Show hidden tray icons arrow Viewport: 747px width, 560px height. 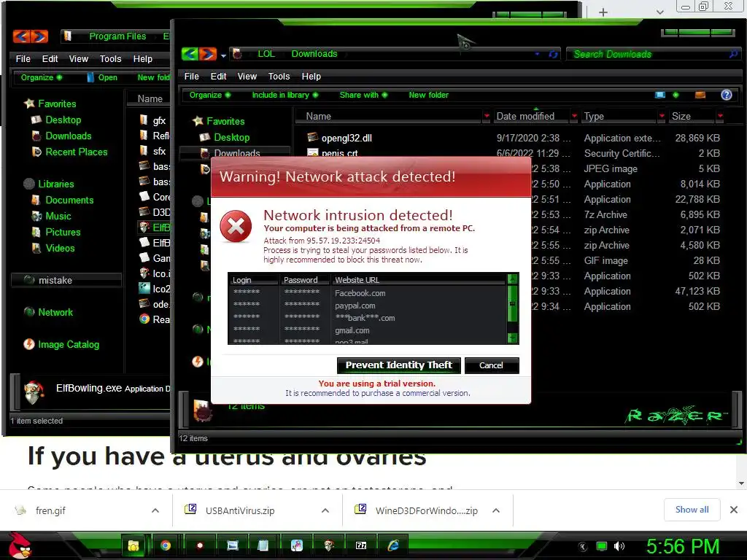point(583,547)
